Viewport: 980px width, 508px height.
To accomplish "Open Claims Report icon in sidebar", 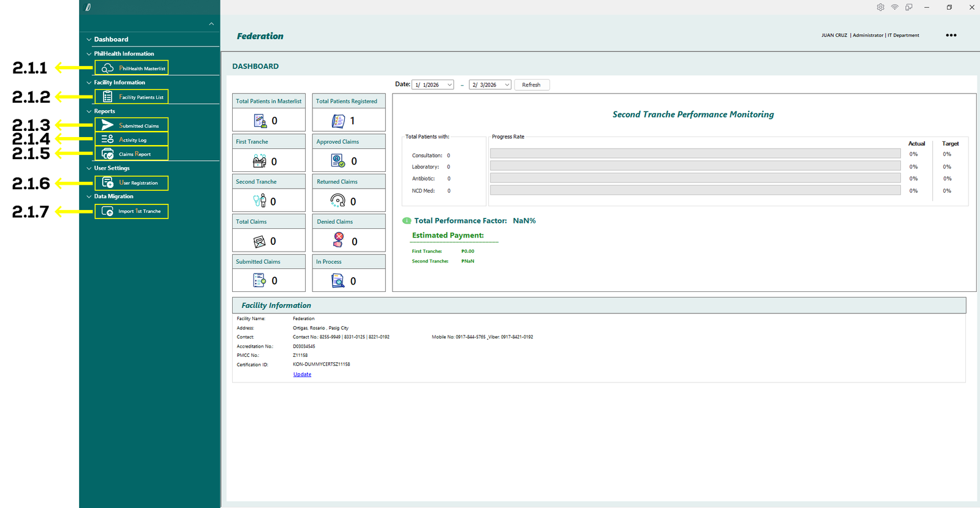I will 108,154.
